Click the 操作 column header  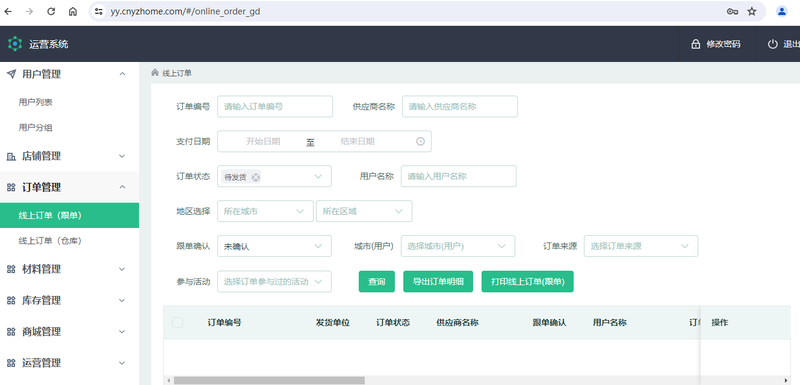720,322
